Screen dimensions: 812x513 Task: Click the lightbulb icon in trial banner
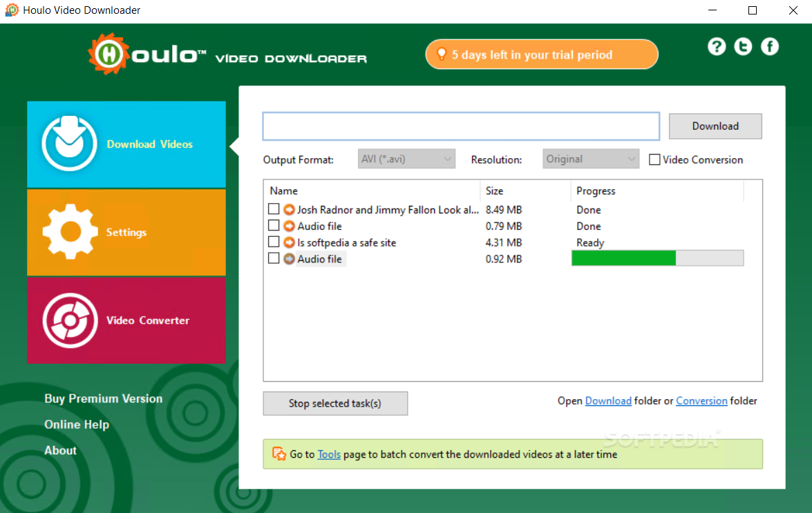pyautogui.click(x=441, y=54)
